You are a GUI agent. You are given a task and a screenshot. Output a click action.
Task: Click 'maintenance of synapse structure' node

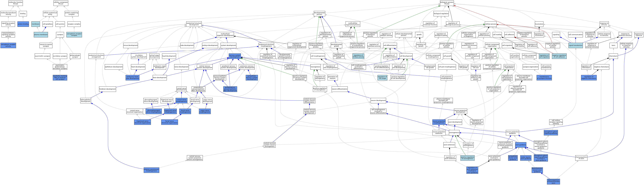(544, 78)
